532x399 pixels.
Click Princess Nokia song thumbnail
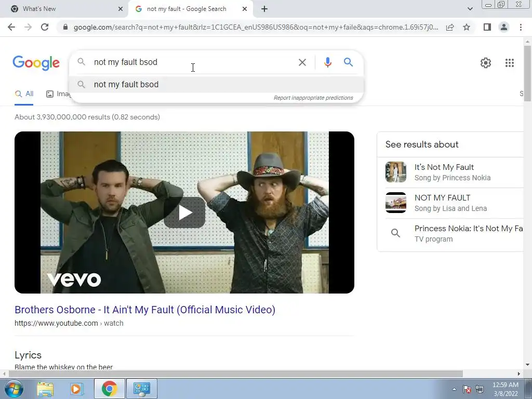tap(396, 172)
